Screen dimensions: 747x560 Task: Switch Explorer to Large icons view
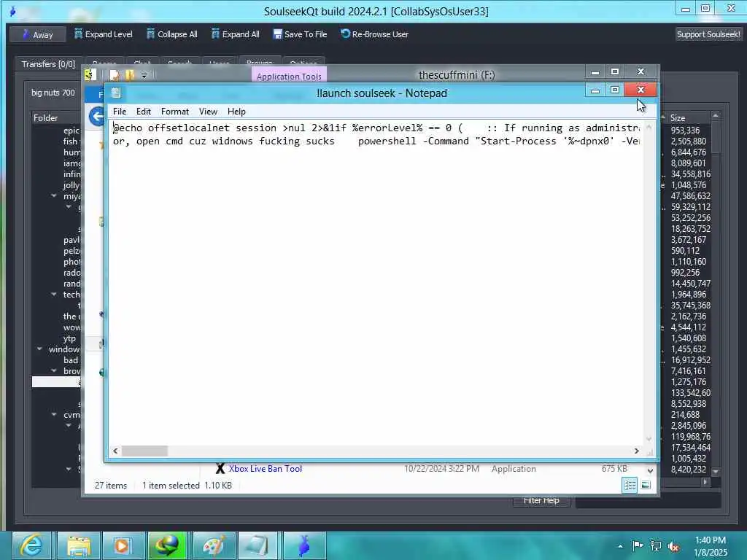[646, 485]
